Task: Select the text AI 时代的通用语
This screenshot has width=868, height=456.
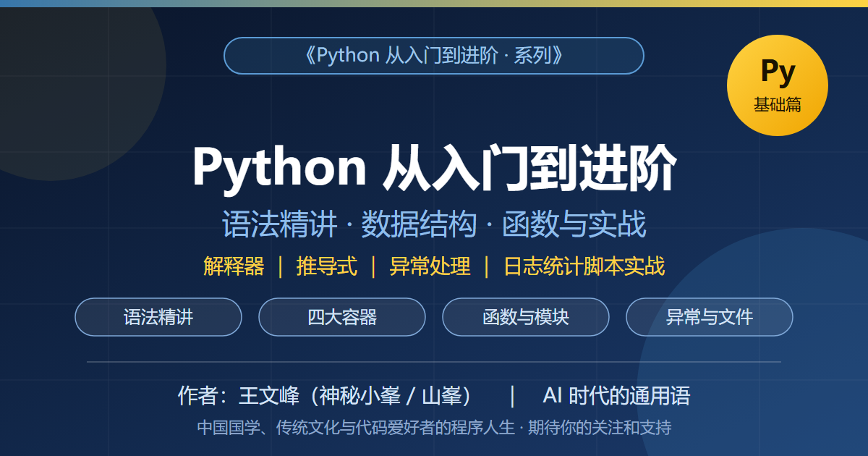Action: [616, 396]
